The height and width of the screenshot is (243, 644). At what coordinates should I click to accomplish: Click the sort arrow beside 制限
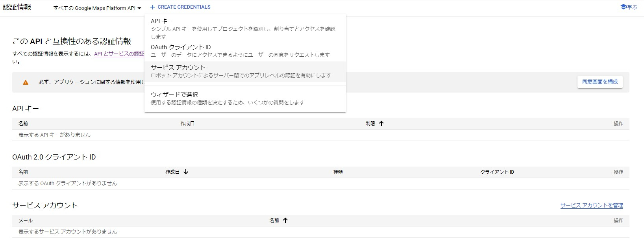[x=381, y=123]
